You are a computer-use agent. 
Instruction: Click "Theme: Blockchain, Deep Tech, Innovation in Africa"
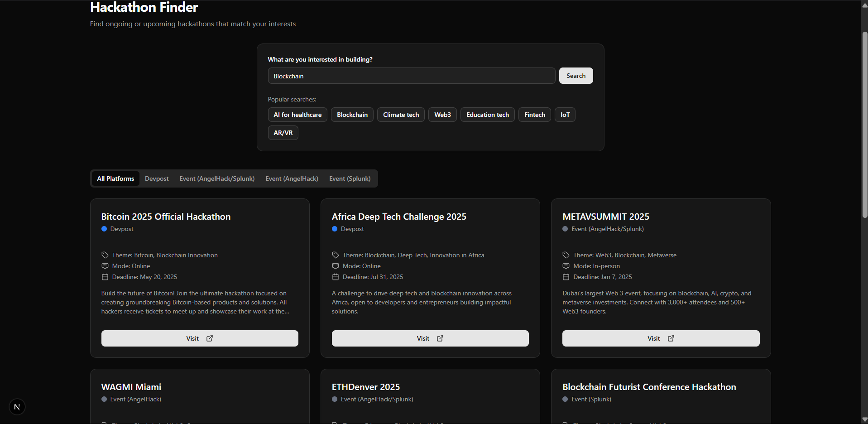click(413, 255)
